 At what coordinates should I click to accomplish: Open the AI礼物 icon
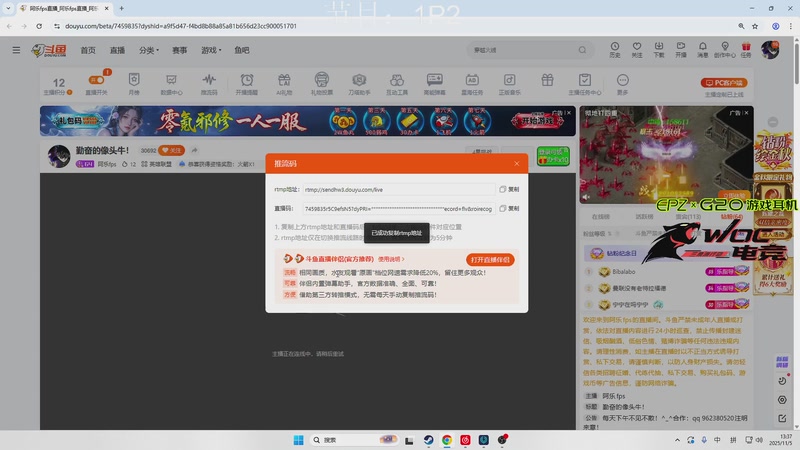click(284, 84)
